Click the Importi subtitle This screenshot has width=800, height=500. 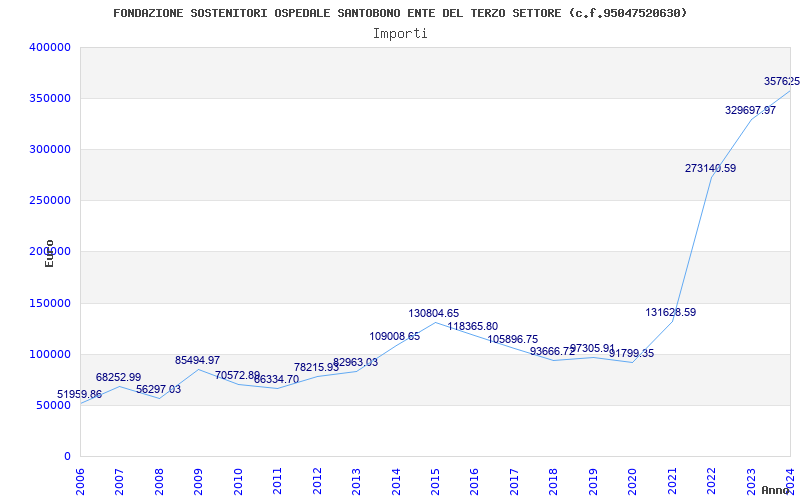pos(400,33)
